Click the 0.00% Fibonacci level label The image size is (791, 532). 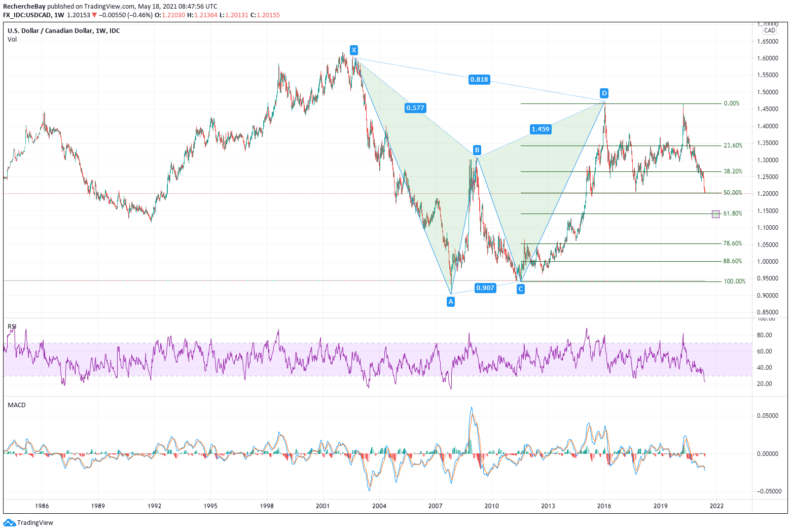[732, 103]
